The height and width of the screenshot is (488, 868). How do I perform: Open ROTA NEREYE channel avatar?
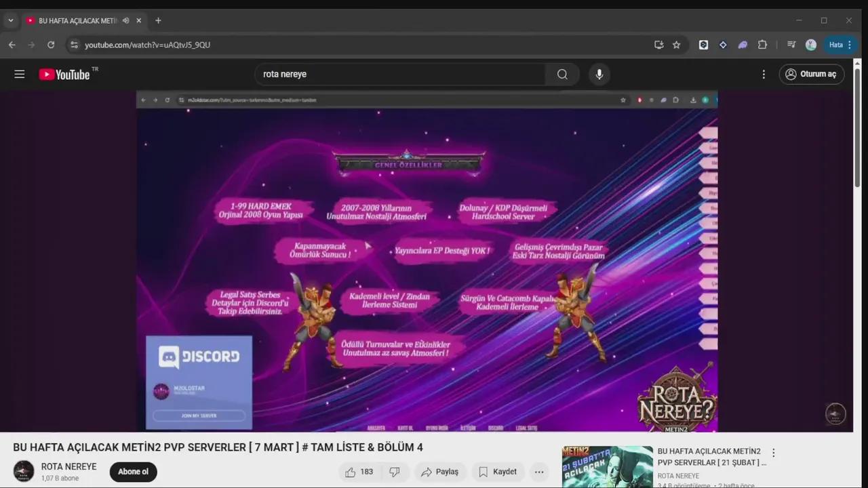pos(24,471)
